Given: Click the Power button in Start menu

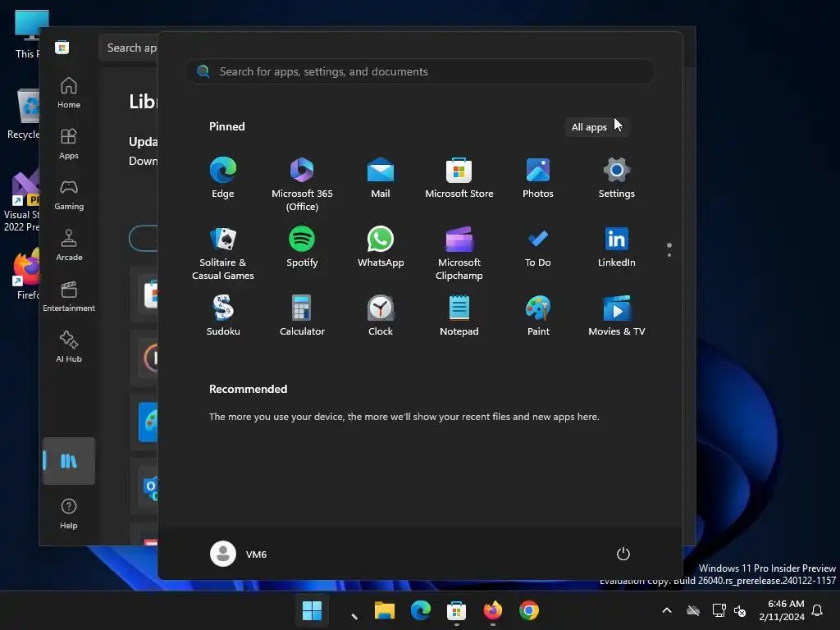Looking at the screenshot, I should [x=623, y=554].
